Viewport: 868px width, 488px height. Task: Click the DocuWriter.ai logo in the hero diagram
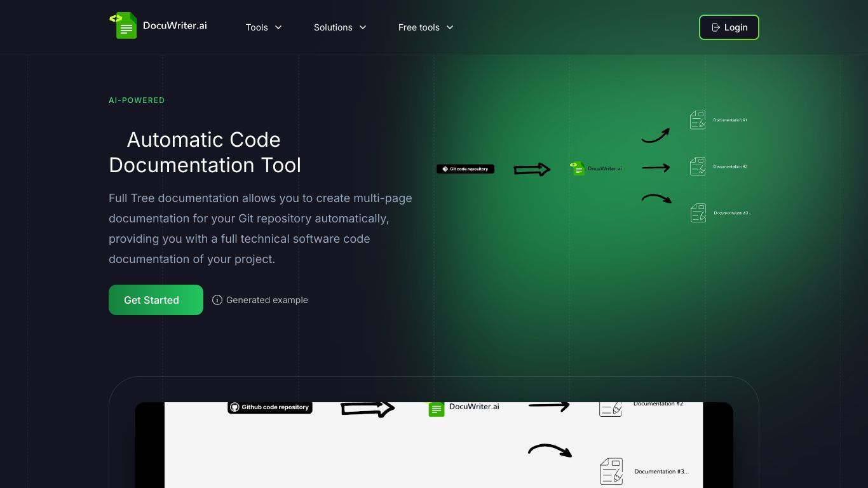596,168
